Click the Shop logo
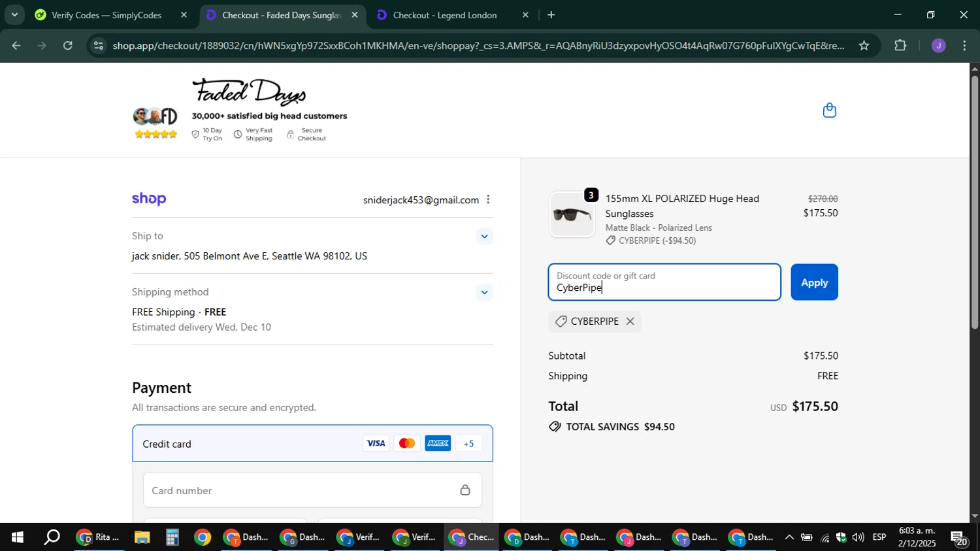The width and height of the screenshot is (980, 551). click(149, 199)
